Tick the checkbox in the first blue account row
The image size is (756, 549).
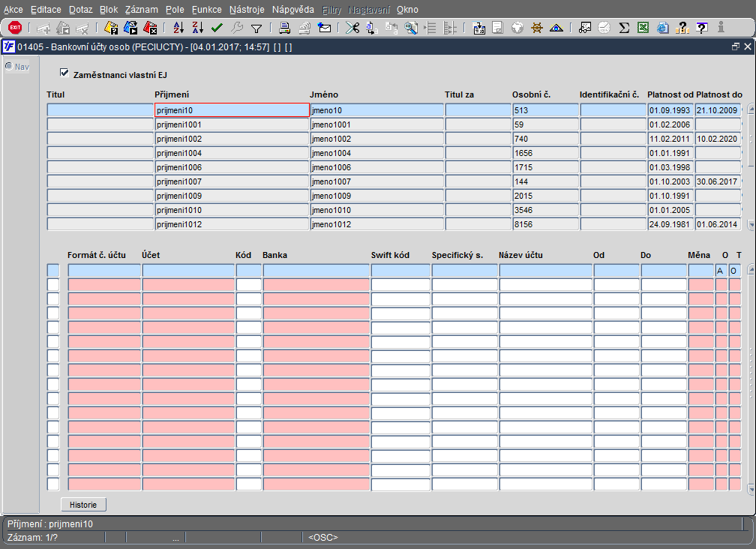click(x=53, y=271)
